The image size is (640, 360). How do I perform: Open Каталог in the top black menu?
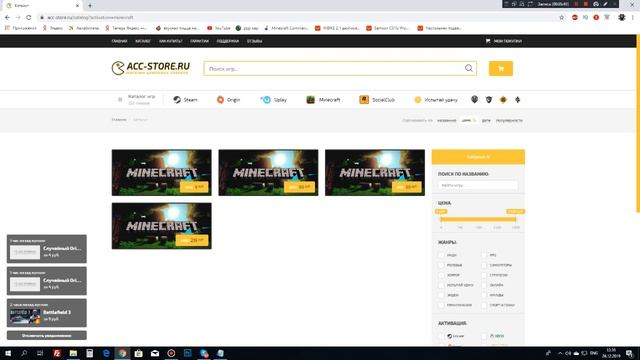[143, 41]
